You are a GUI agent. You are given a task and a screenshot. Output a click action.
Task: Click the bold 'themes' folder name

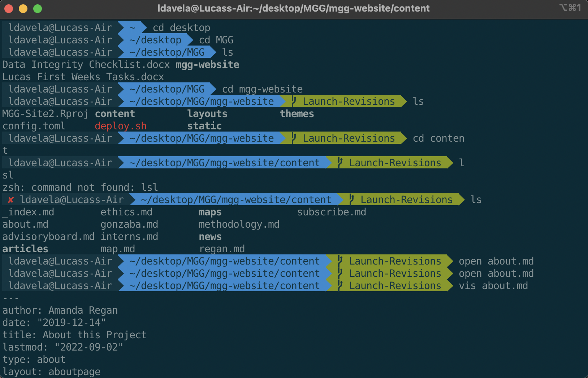[x=297, y=114]
